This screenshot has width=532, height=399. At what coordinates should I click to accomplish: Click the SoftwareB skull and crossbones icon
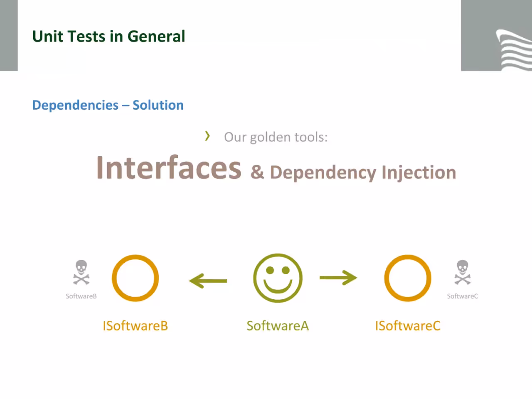point(81,273)
